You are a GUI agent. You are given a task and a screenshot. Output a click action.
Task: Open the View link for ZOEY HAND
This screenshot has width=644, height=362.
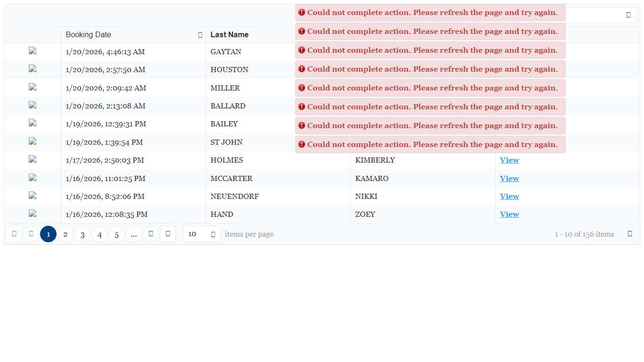509,214
